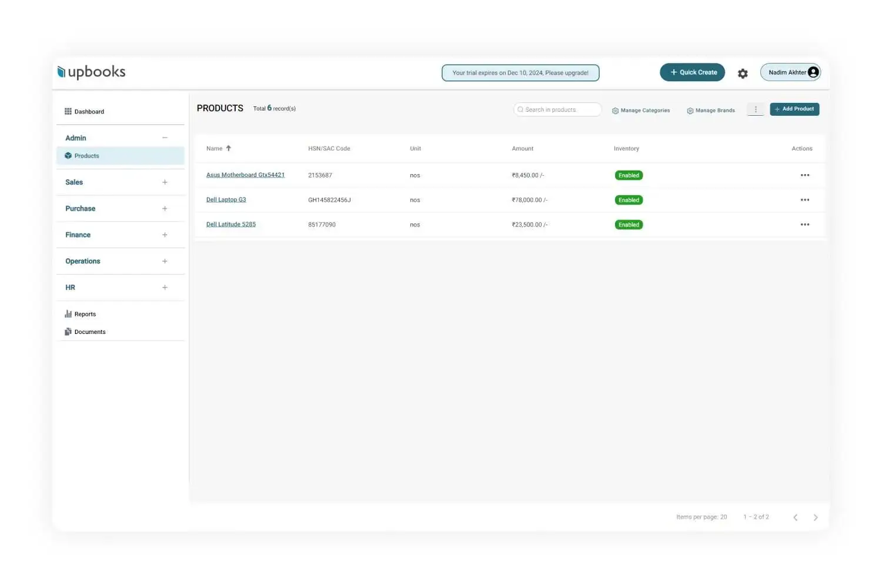
Task: Click the HSN/SAC Code column header
Action: click(329, 149)
